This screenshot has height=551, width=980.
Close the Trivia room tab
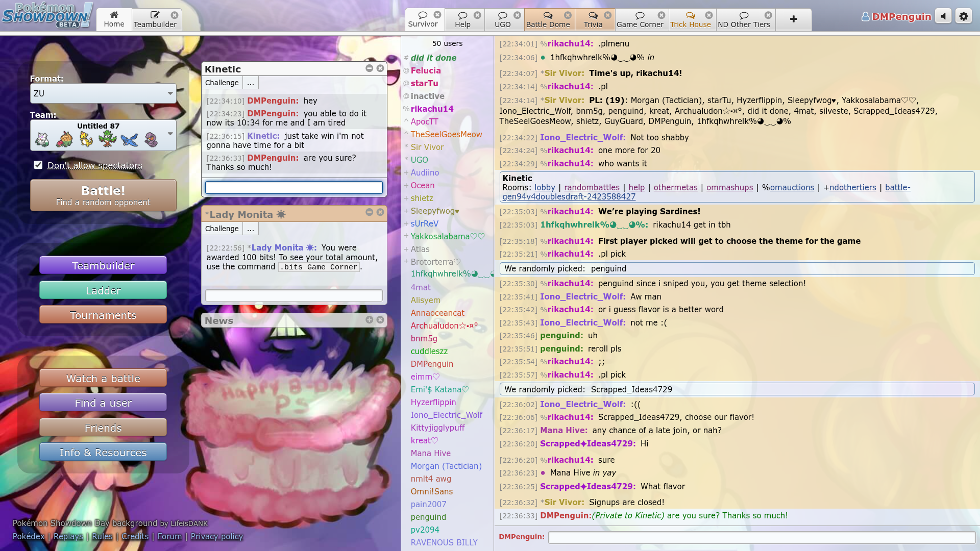tap(607, 15)
